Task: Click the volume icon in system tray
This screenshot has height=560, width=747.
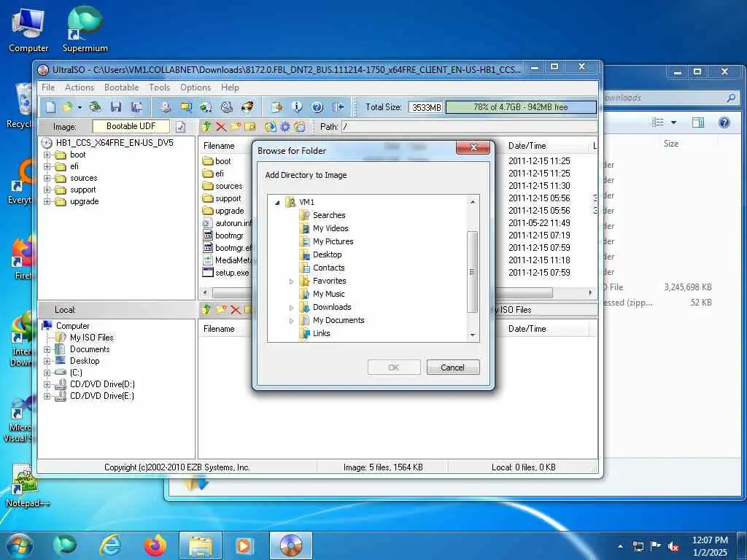Action: [673, 546]
